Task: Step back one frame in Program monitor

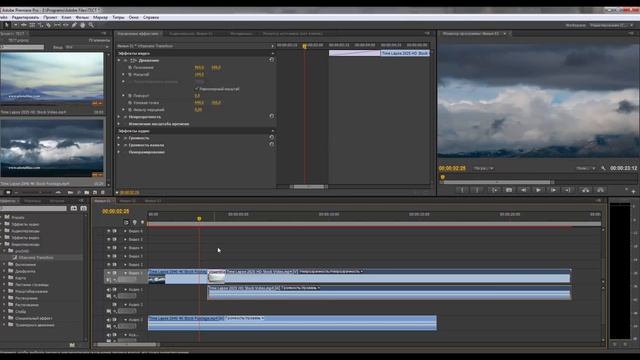Action: click(523, 190)
